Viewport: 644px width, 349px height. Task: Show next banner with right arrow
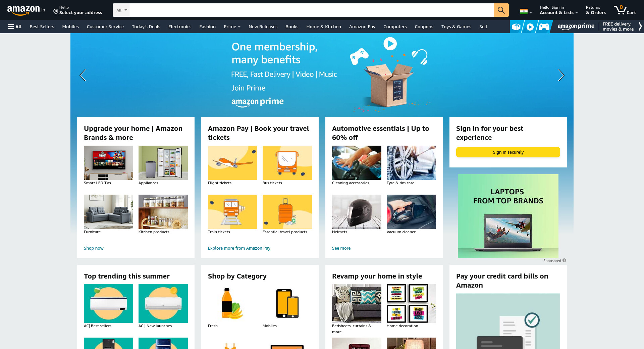(561, 75)
